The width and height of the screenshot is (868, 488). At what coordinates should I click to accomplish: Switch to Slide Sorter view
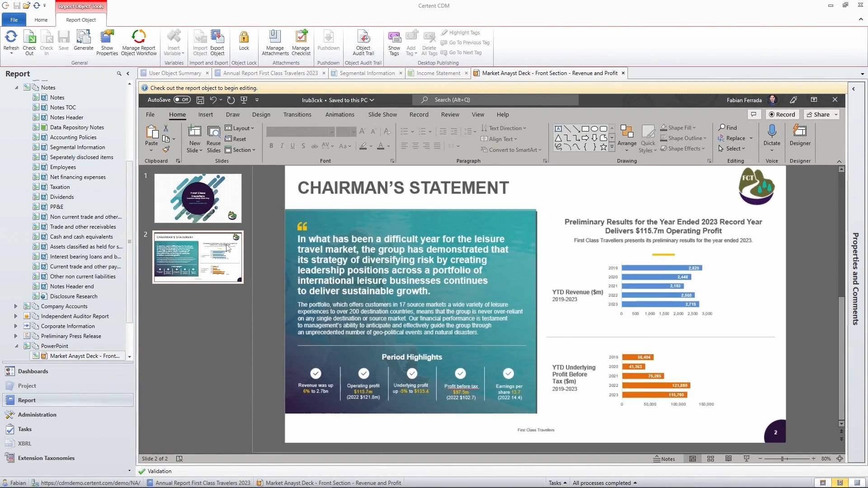[711, 459]
